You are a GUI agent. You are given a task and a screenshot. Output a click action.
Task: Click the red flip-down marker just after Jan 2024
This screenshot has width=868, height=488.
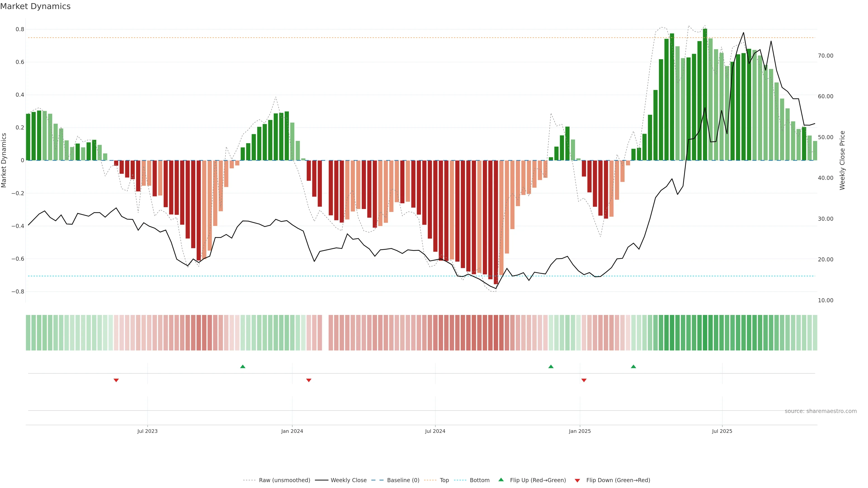point(309,380)
